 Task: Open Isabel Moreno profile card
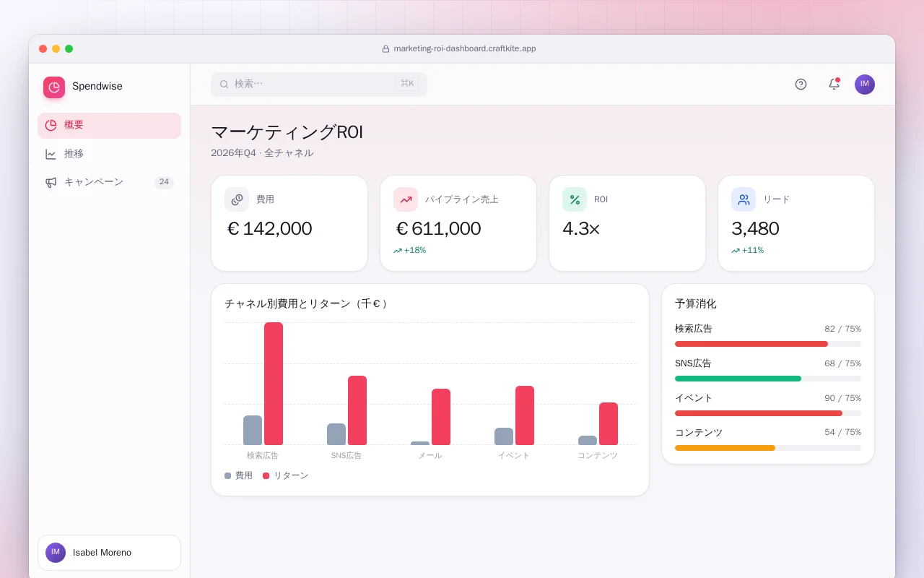pos(109,553)
